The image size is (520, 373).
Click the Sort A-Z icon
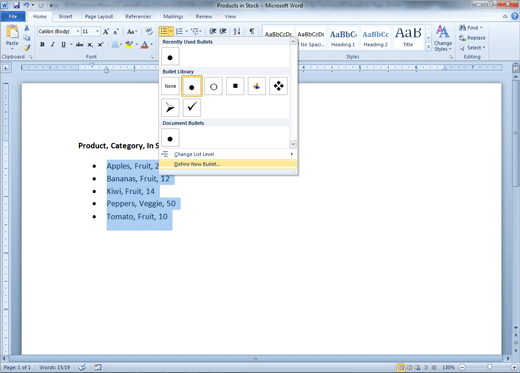point(237,32)
